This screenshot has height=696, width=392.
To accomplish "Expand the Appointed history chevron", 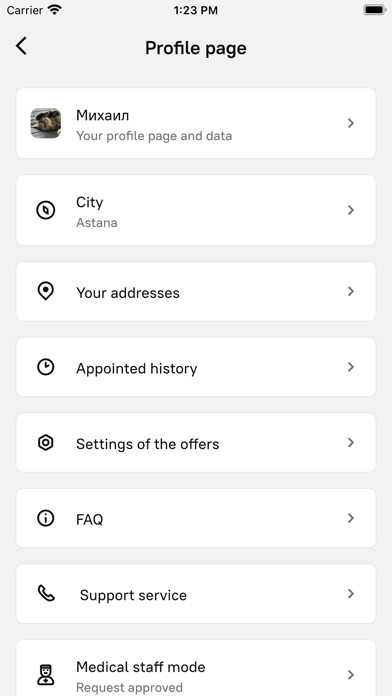I will (x=351, y=367).
